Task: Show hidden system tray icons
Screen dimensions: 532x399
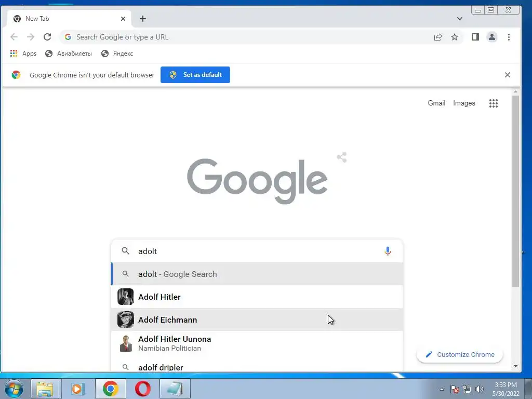Action: (x=442, y=389)
